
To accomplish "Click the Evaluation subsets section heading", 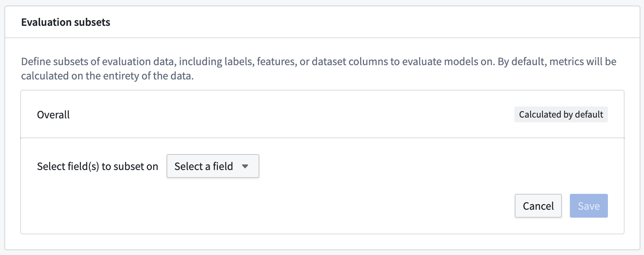I will tap(66, 22).
